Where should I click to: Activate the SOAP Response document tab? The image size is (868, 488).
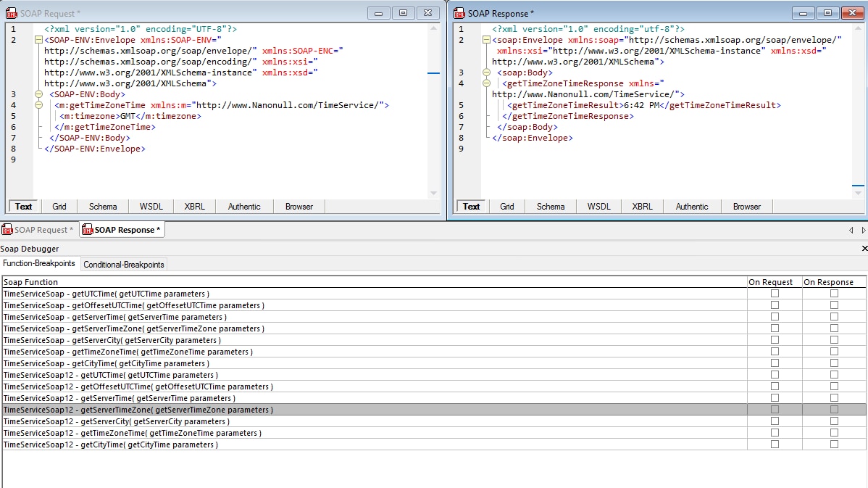[122, 230]
